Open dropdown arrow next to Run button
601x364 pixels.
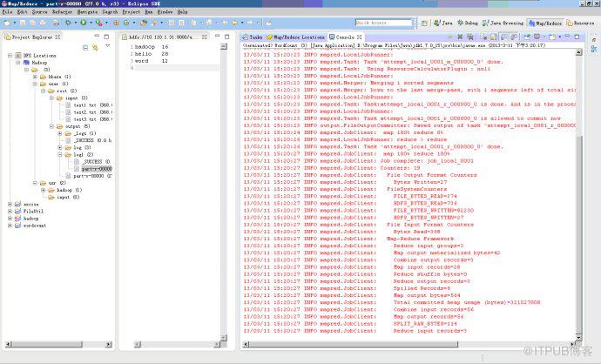(x=91, y=23)
